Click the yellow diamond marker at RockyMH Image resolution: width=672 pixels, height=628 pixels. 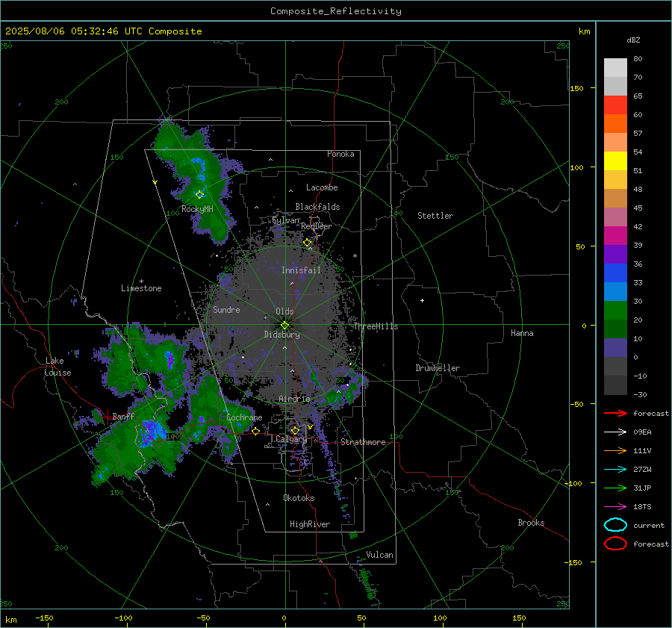pos(199,195)
